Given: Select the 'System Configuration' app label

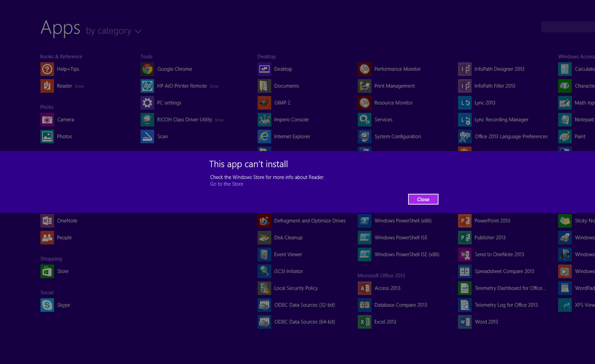Looking at the screenshot, I should 397,137.
